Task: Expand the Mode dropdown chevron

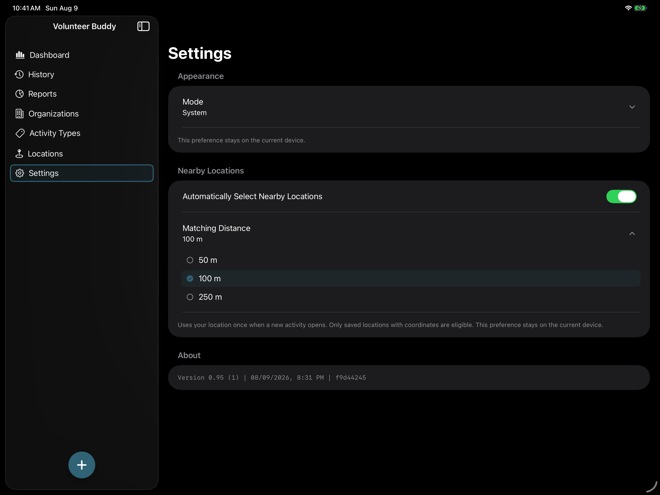Action: point(632,107)
